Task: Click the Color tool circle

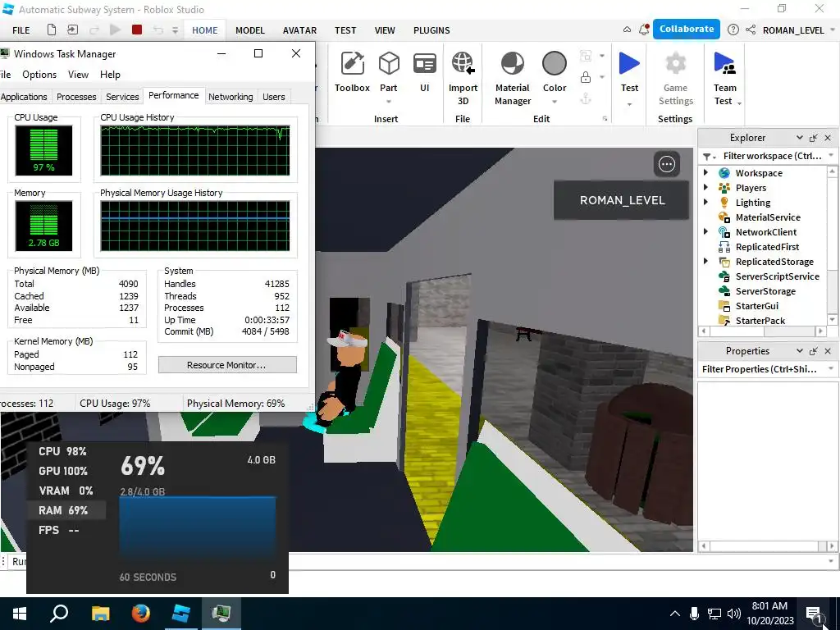Action: (x=554, y=63)
